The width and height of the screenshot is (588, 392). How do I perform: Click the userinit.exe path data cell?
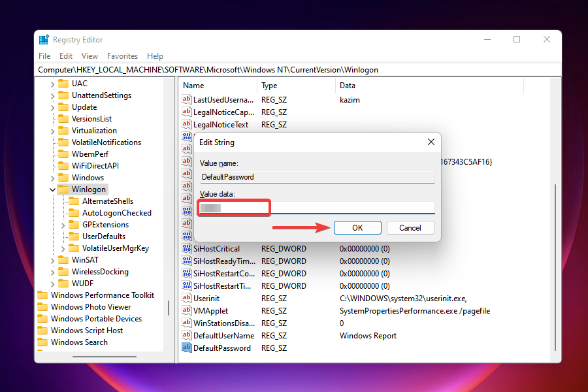[x=403, y=298]
